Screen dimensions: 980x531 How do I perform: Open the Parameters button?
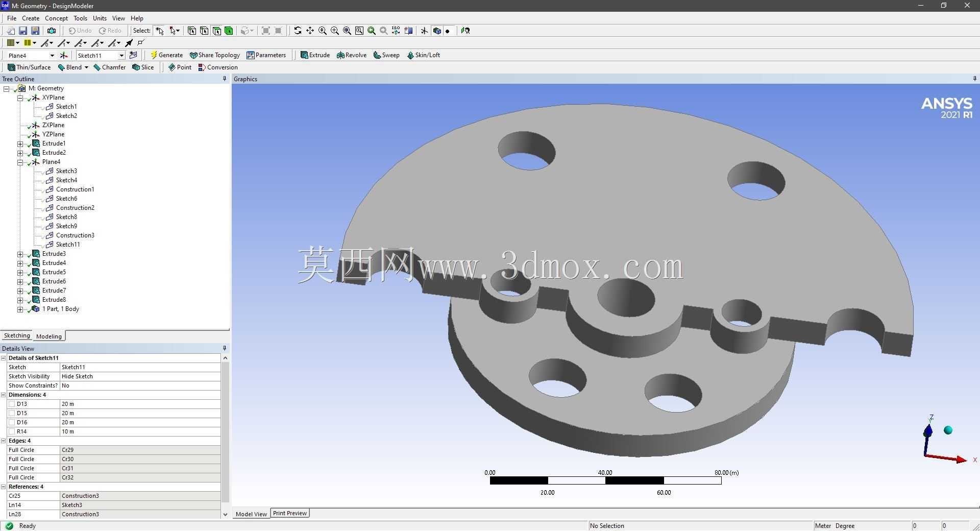click(266, 55)
